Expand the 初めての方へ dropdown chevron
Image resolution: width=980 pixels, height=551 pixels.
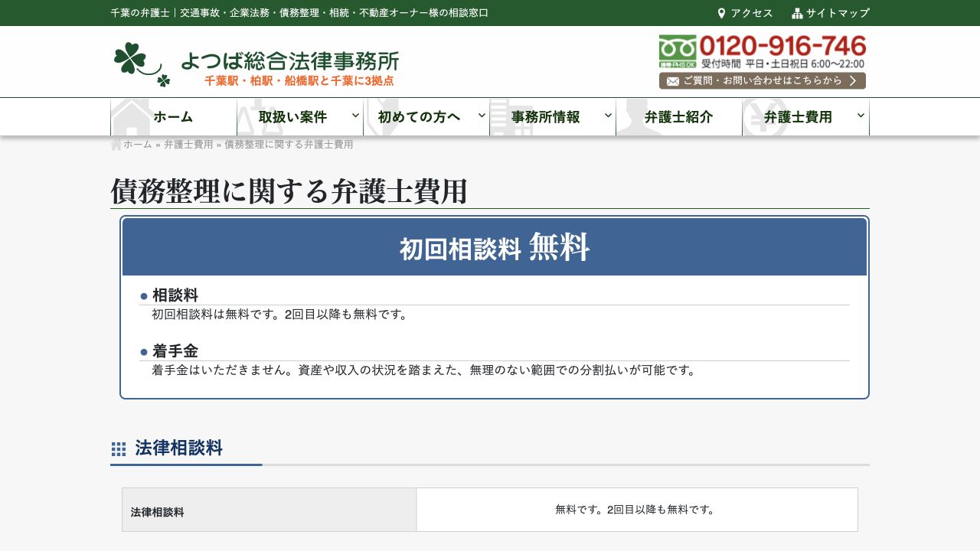[482, 116]
